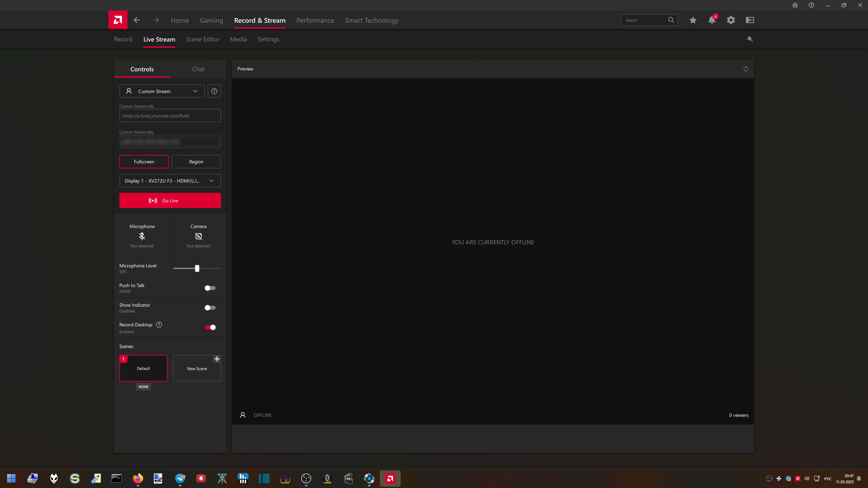
Task: Enable the Push to Talk toggle
Action: click(x=210, y=288)
